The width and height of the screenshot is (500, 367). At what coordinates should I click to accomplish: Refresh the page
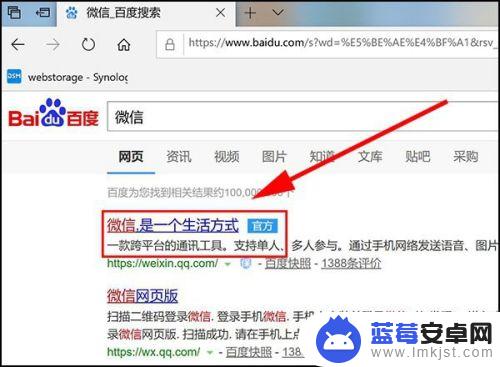tap(88, 44)
